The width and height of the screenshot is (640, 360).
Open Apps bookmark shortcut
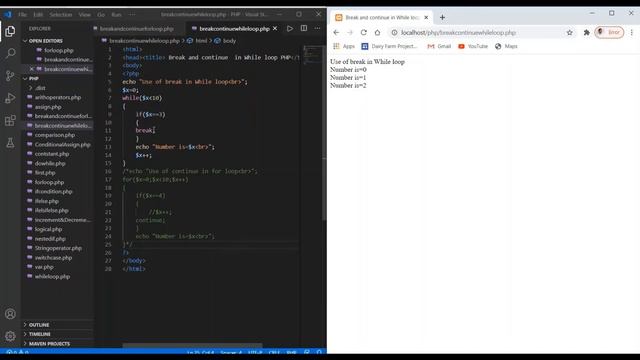344,46
